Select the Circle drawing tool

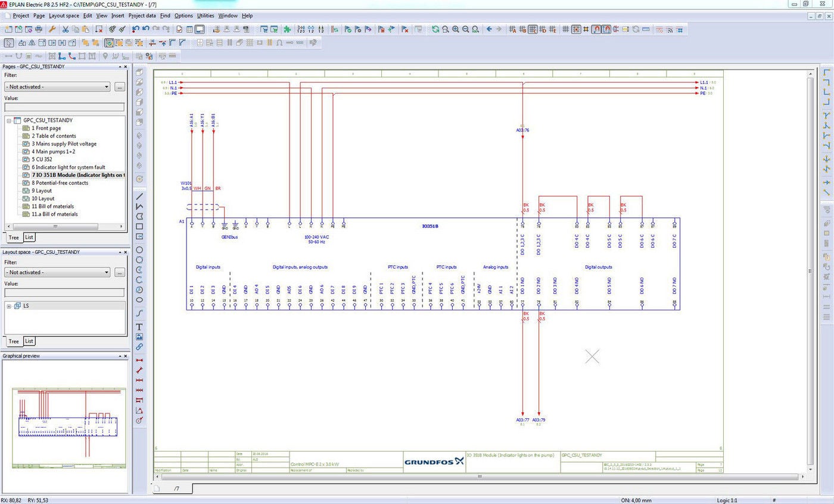click(139, 251)
